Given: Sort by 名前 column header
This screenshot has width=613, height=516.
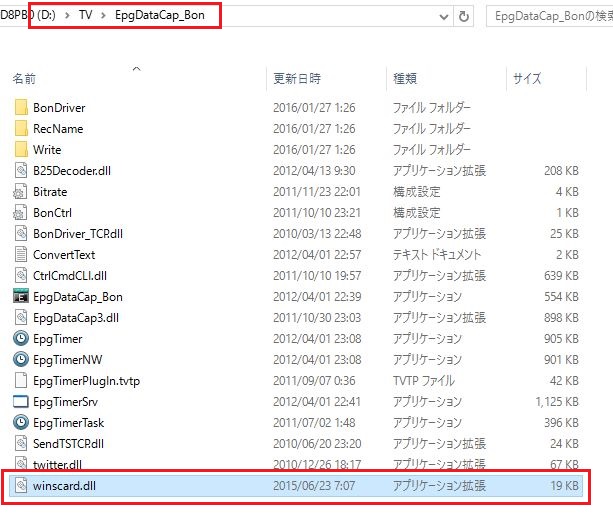Looking at the screenshot, I should 24,79.
